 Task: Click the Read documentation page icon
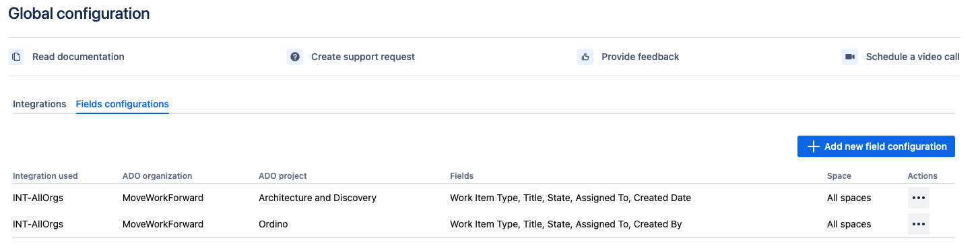click(x=16, y=57)
